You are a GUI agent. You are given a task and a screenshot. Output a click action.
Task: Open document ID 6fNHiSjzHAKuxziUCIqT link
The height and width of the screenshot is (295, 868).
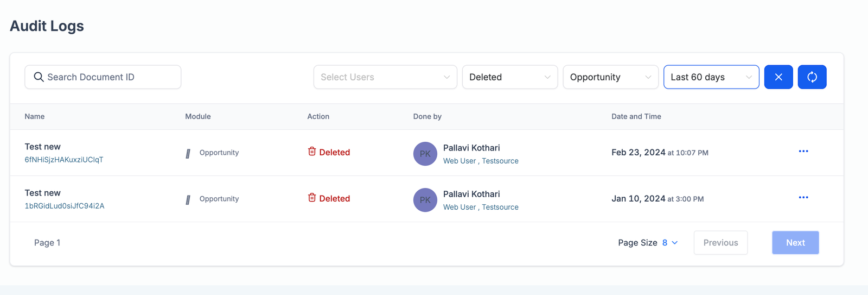pos(64,160)
